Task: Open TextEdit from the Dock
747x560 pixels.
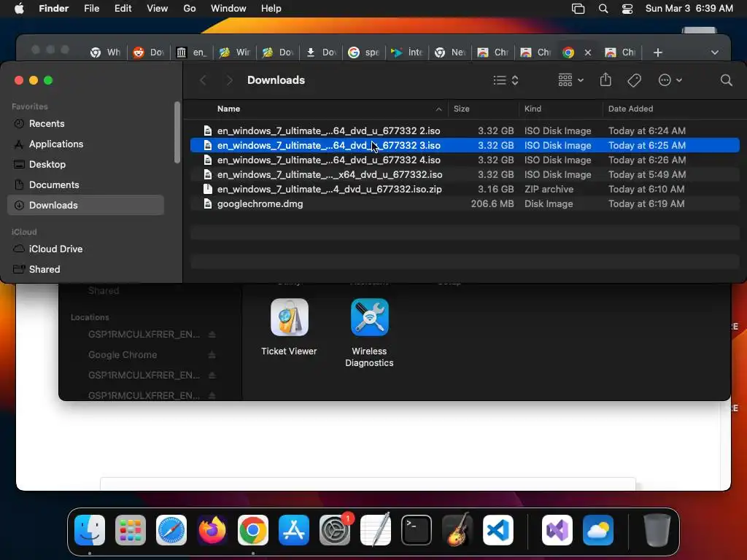Action: click(x=376, y=530)
